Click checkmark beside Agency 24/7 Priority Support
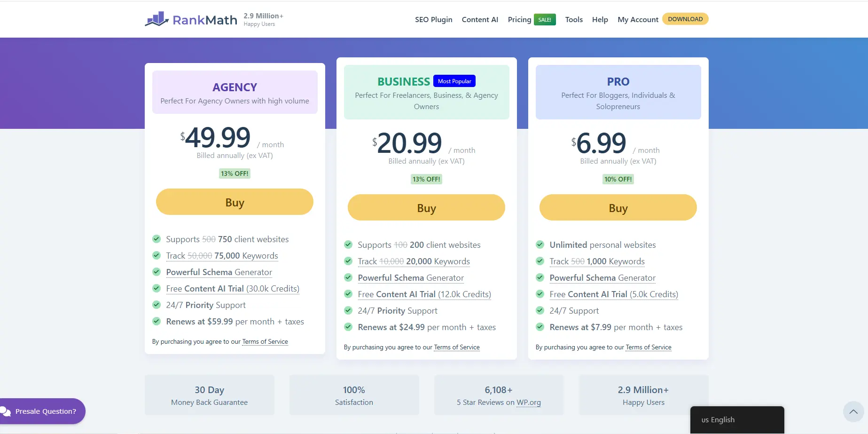 156,305
